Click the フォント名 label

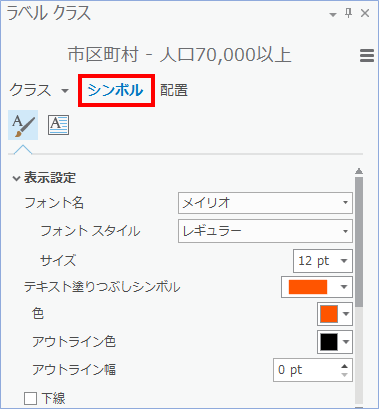click(54, 203)
